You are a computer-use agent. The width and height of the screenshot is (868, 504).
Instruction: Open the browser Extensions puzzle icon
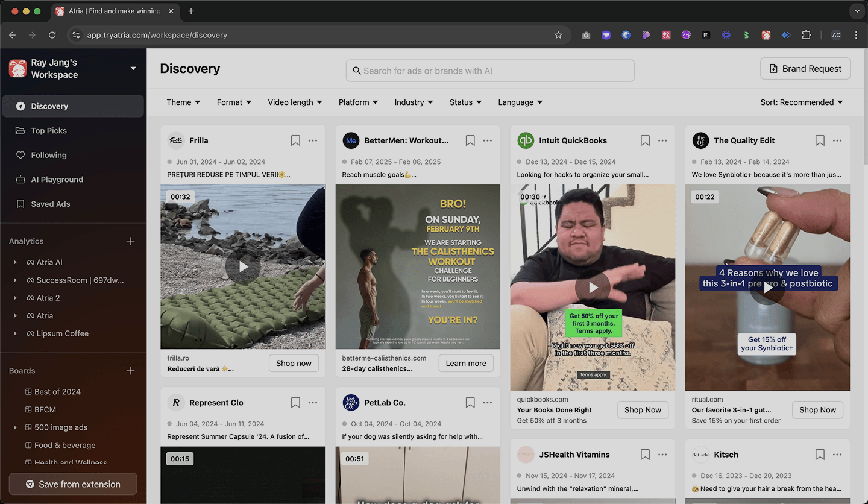pos(806,35)
